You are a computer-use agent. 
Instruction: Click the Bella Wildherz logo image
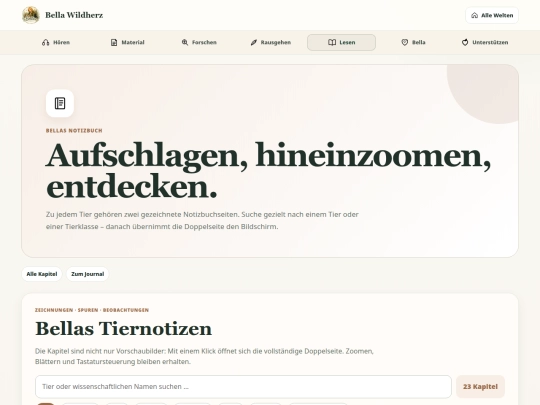pos(31,15)
